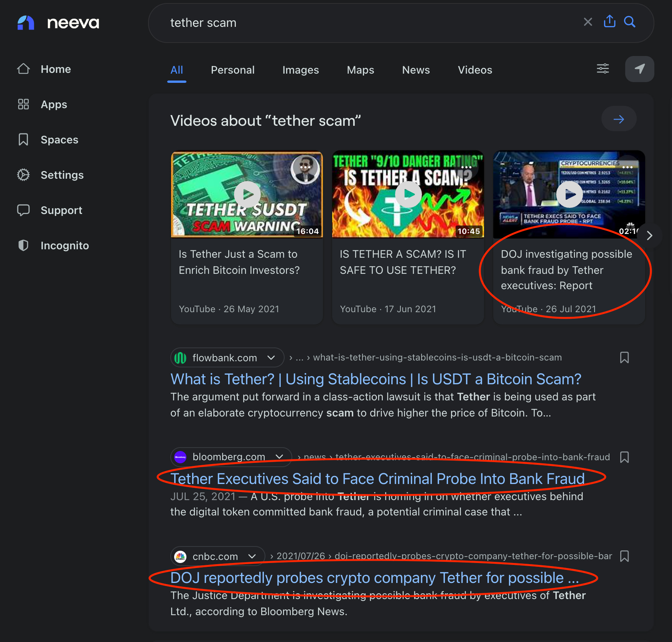The height and width of the screenshot is (642, 672).
Task: Click the Neeva logo
Action: click(58, 23)
